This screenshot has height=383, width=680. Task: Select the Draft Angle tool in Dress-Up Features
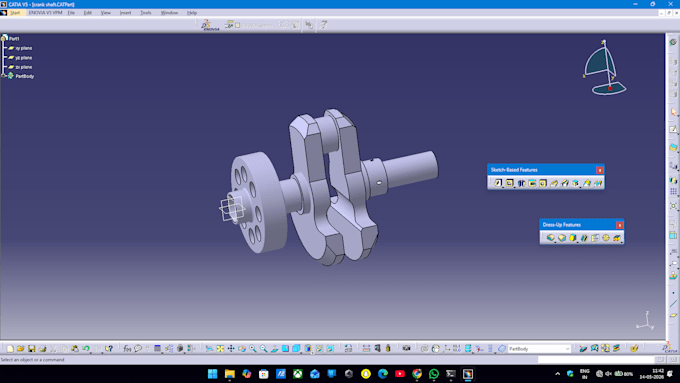point(573,238)
